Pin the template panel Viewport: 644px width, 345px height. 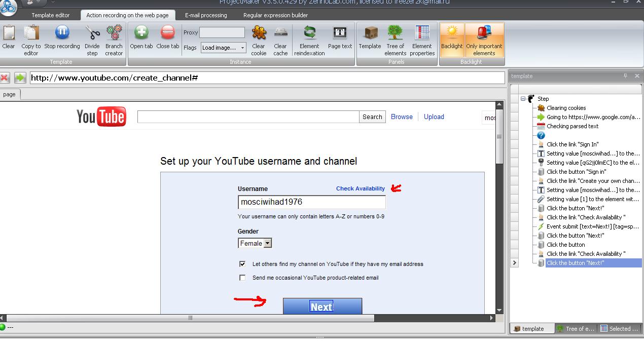pyautogui.click(x=626, y=76)
